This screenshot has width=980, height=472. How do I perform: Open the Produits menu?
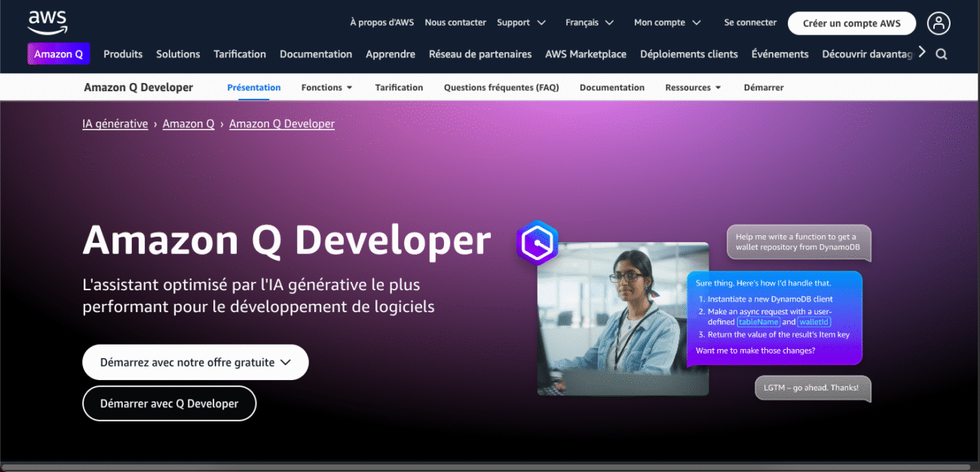point(123,54)
